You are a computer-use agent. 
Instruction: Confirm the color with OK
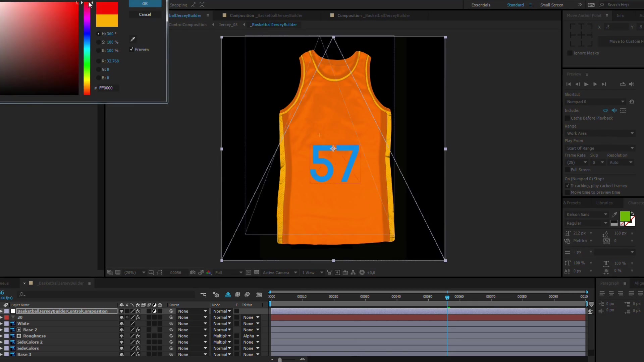click(145, 4)
